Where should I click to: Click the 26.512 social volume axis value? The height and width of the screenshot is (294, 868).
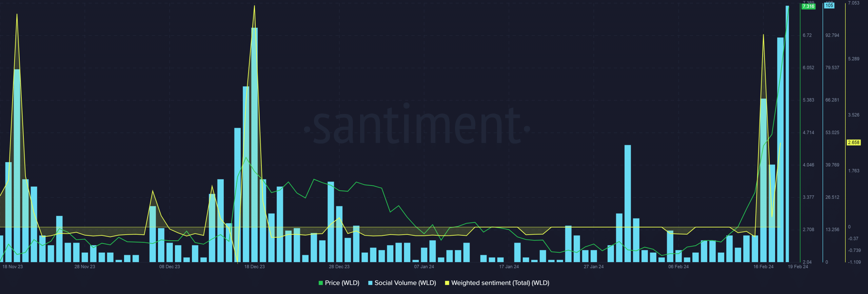click(832, 197)
